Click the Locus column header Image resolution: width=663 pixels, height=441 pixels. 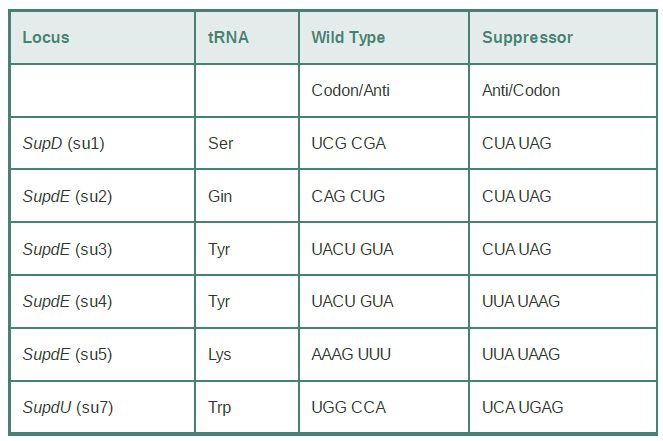click(x=102, y=38)
